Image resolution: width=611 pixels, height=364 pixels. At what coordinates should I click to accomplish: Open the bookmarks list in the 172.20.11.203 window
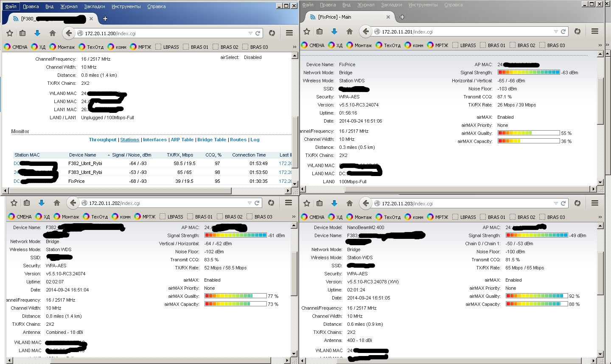pos(320,203)
